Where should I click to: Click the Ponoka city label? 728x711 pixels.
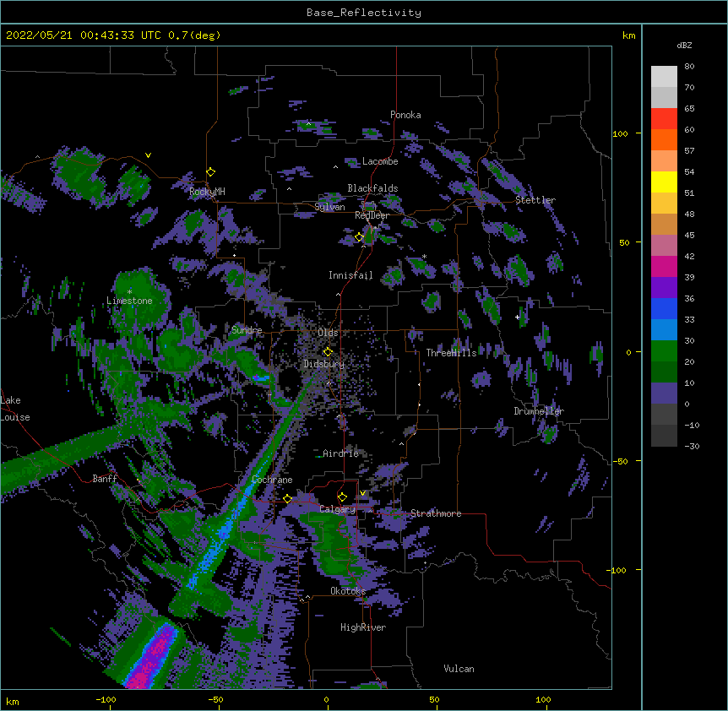coord(405,115)
